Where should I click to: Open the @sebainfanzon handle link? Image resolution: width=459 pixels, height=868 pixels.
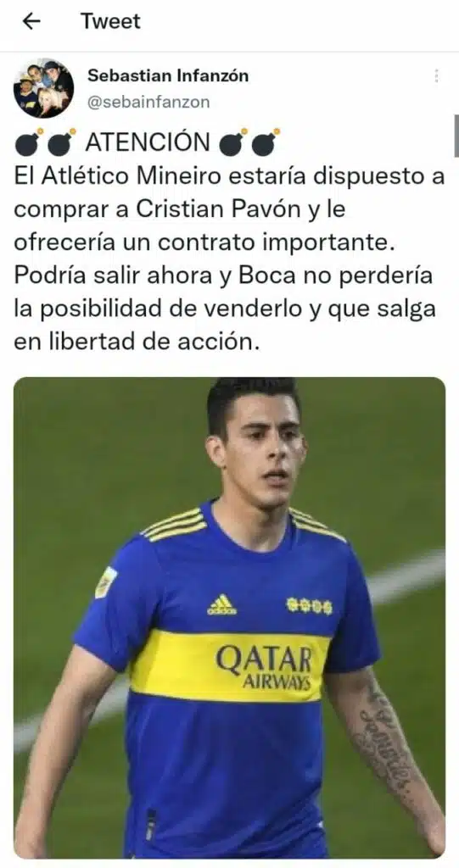[148, 103]
